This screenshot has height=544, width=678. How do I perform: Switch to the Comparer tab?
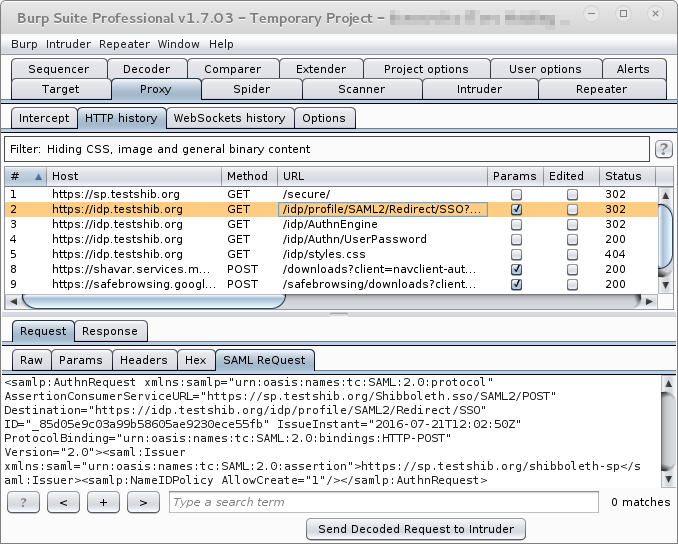click(x=233, y=69)
